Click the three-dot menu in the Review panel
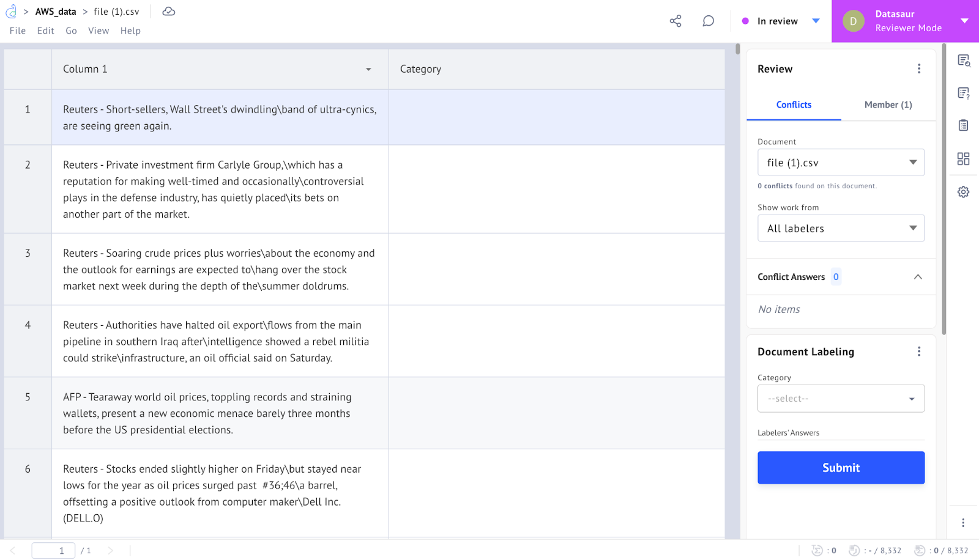This screenshot has height=560, width=979. 919,68
